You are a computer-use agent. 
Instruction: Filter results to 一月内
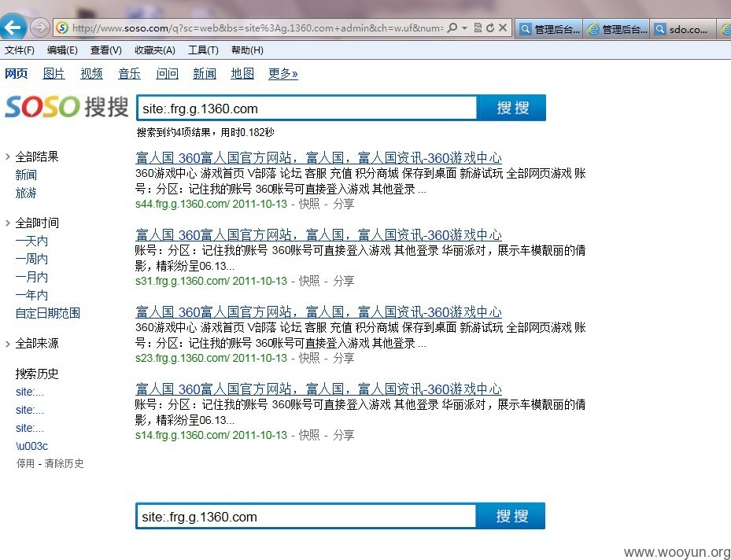tap(31, 277)
